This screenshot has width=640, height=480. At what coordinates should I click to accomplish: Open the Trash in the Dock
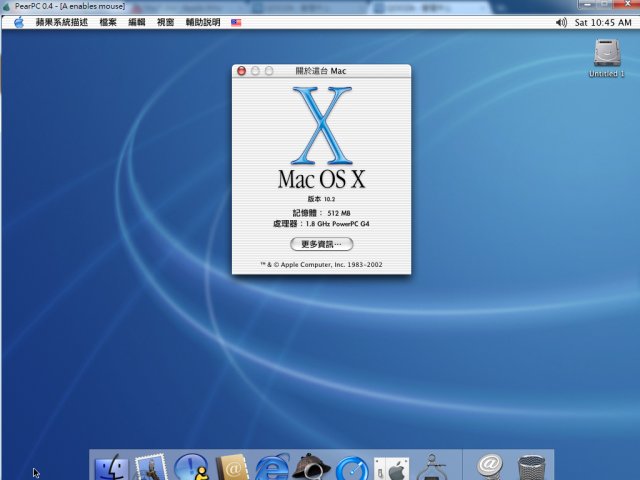coord(531,468)
